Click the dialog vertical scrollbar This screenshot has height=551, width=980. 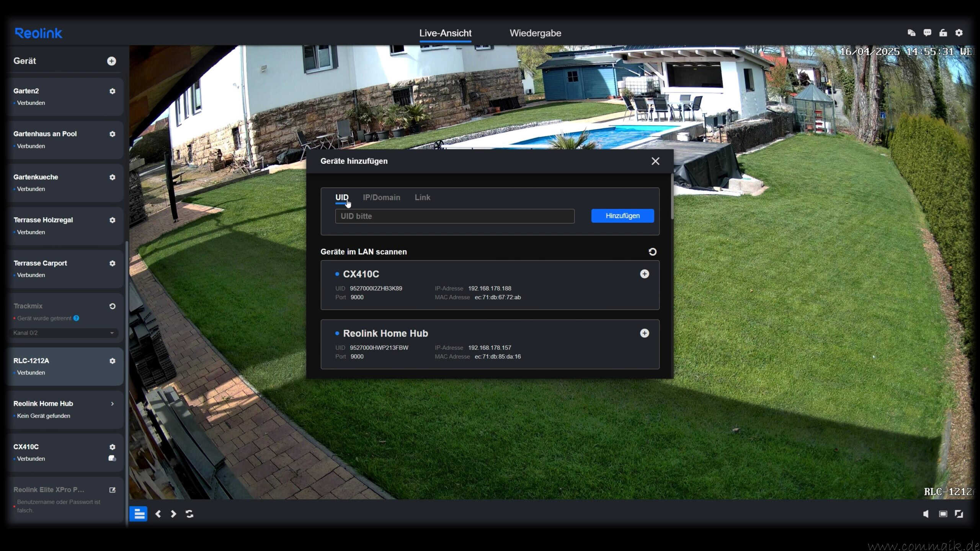[672, 197]
